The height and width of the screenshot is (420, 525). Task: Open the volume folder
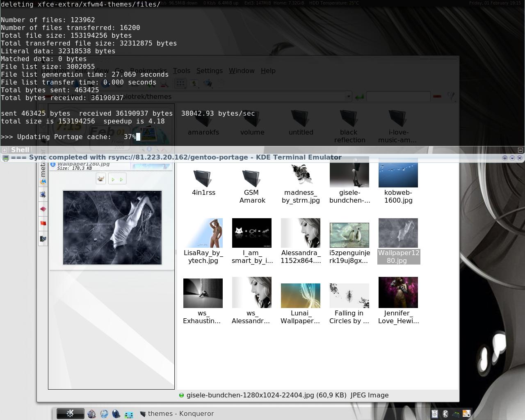tap(252, 123)
